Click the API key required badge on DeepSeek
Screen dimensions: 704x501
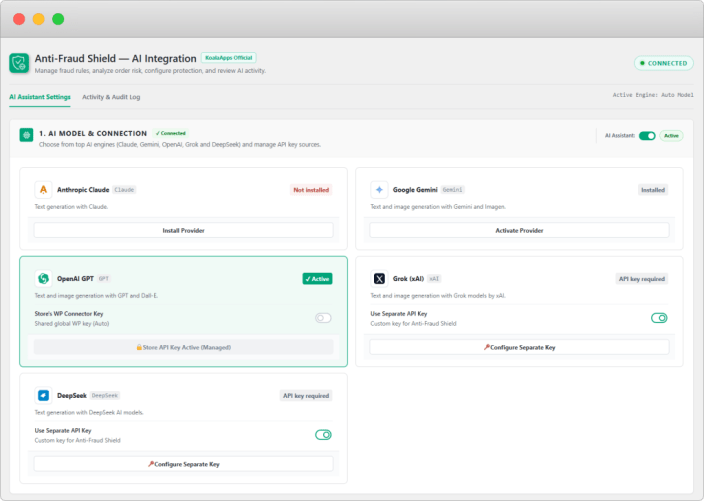[x=306, y=396]
